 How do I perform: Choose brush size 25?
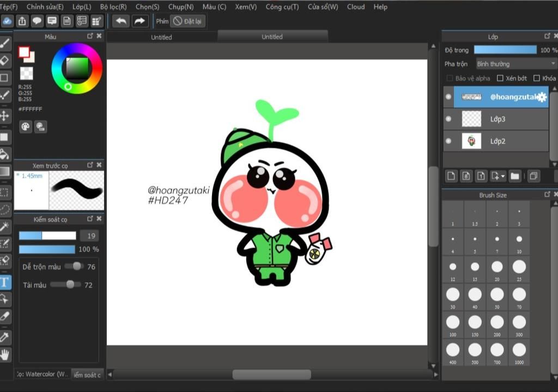tap(519, 269)
